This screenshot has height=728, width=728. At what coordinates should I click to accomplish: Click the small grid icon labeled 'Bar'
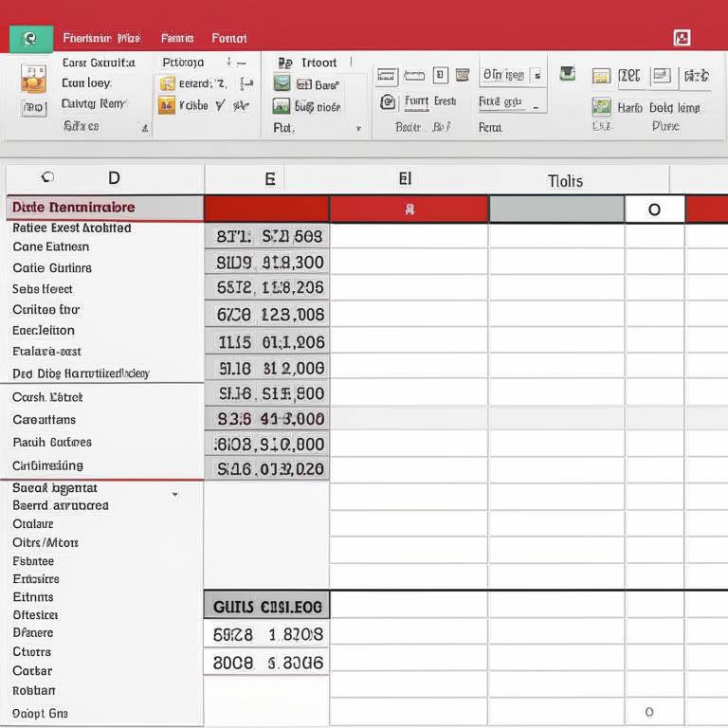click(x=304, y=84)
